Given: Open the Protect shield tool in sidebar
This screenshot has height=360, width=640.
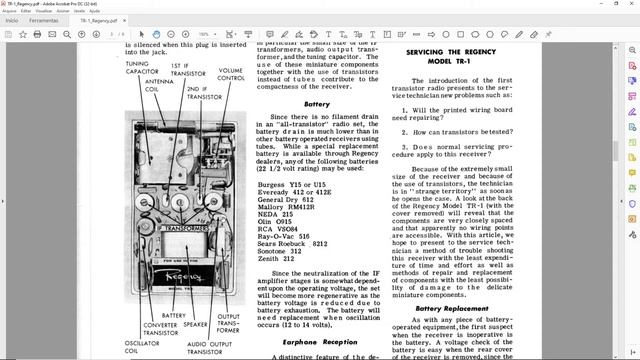Looking at the screenshot, I should coord(632,204).
